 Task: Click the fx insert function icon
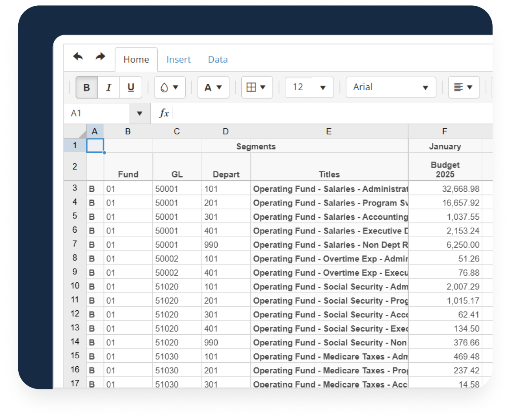164,113
